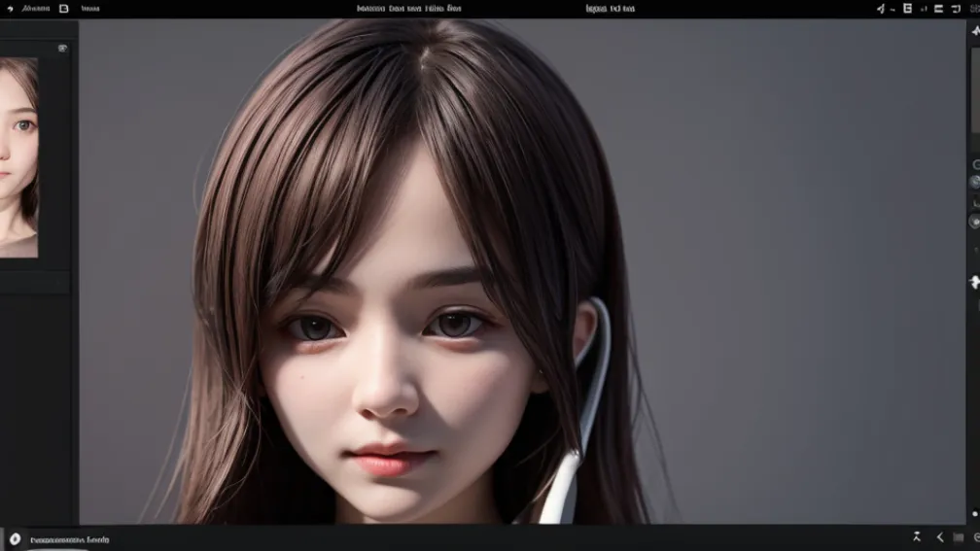The height and width of the screenshot is (551, 980).
Task: Click the round icon in the bottom-left status bar
Action: tap(15, 538)
